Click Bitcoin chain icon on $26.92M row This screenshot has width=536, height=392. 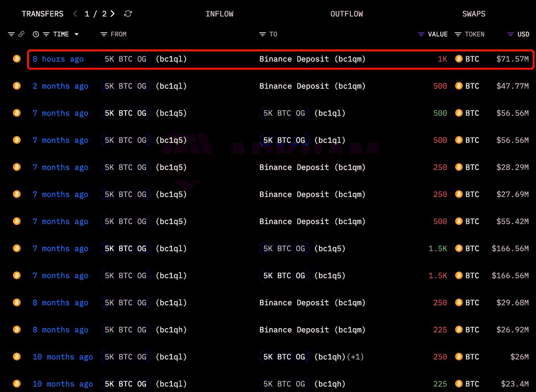tap(17, 329)
